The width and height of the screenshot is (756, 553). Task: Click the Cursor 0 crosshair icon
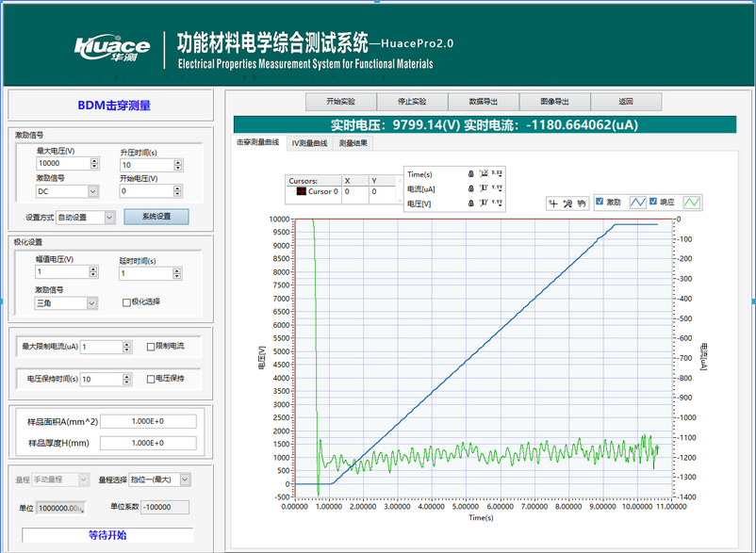pyautogui.click(x=302, y=191)
